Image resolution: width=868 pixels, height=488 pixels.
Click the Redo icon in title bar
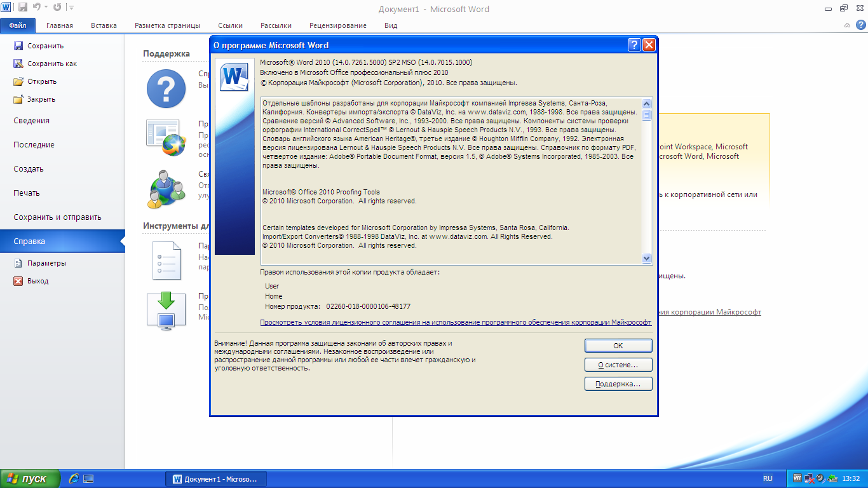(x=57, y=8)
